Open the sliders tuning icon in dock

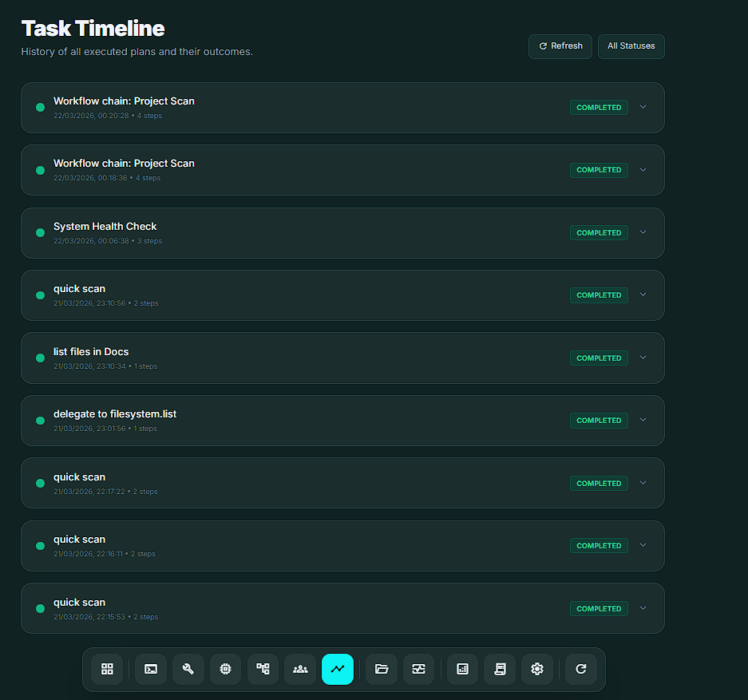[x=418, y=669]
